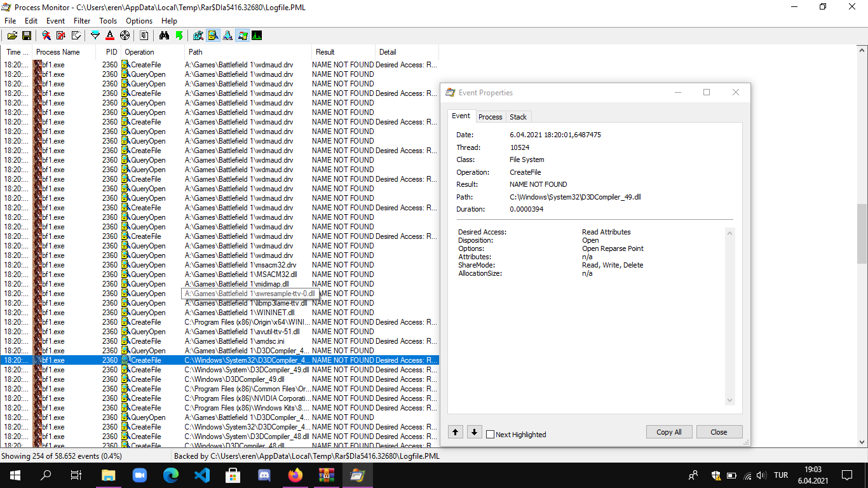
Task: Click the Open log file toolbar icon
Action: coord(12,36)
